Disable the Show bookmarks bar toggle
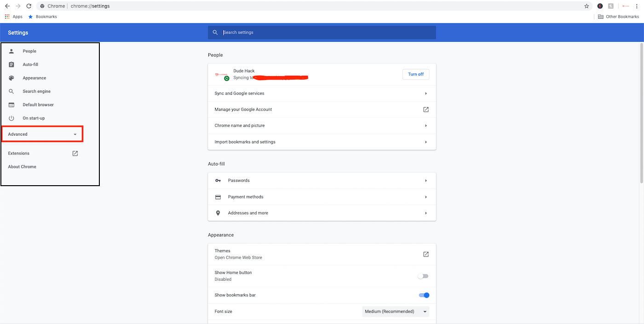Screen dimensions: 644x324 point(424,295)
